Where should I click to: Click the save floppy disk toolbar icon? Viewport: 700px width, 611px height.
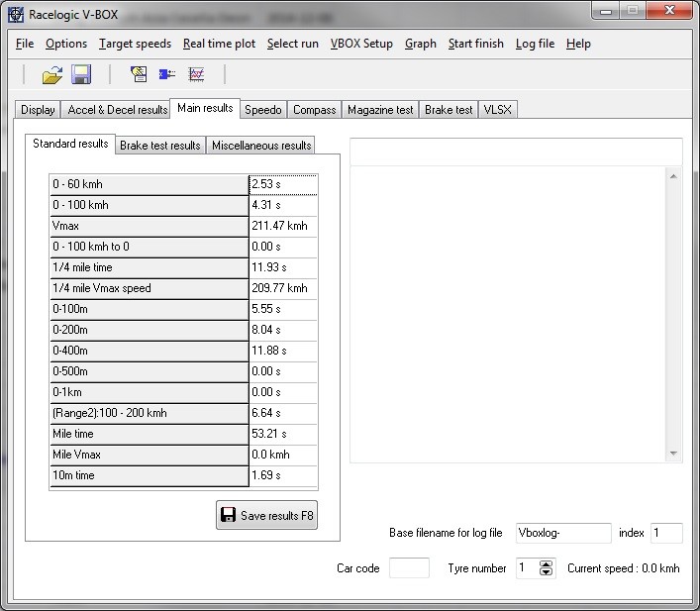pyautogui.click(x=80, y=74)
